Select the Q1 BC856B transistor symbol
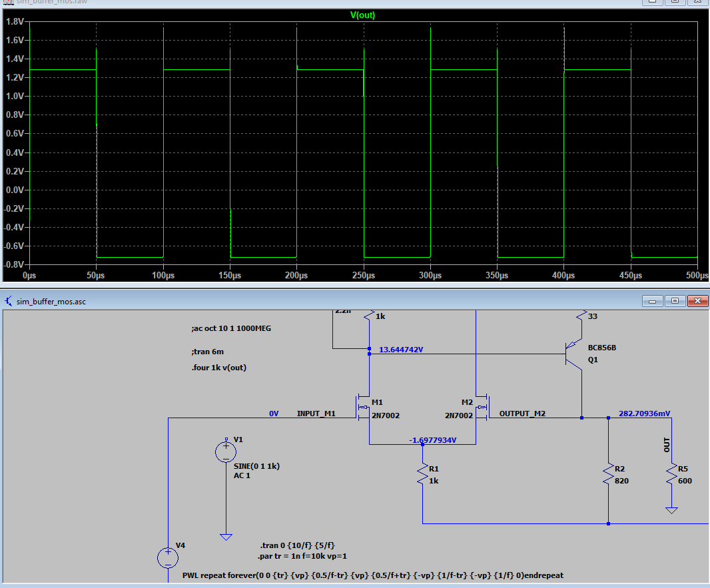Screen dimensions: 710x588 pyautogui.click(x=573, y=354)
